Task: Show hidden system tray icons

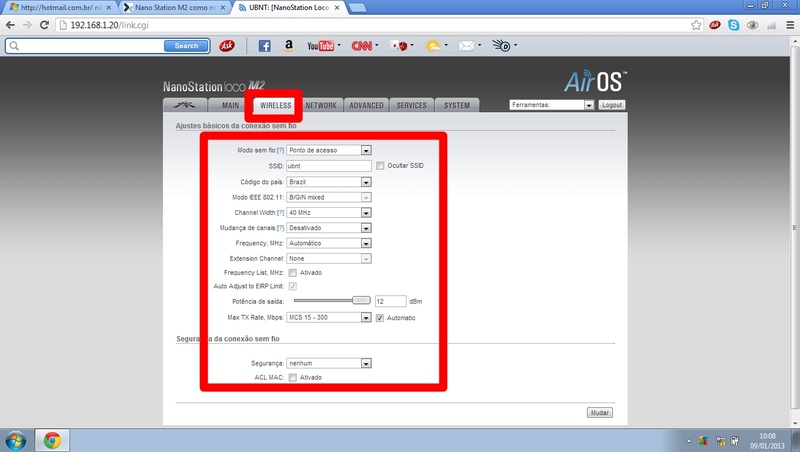Action: click(689, 441)
